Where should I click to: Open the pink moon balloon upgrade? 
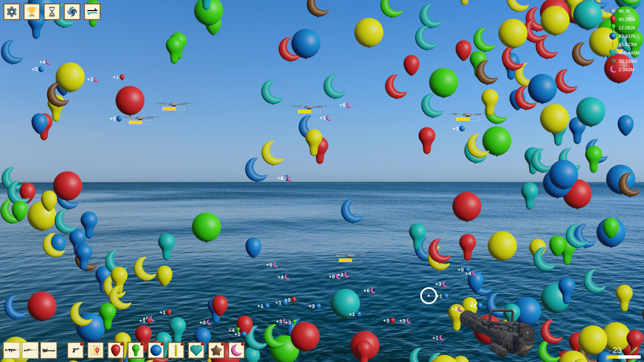point(236,350)
